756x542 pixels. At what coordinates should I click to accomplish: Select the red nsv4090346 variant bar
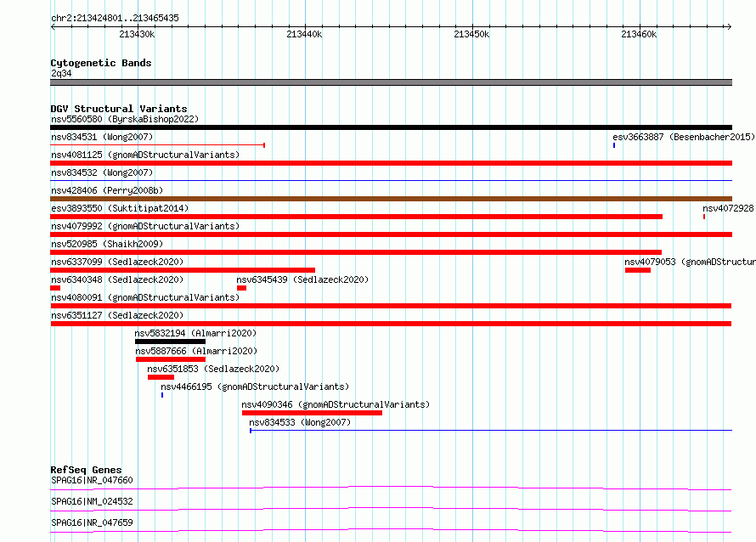point(312,413)
